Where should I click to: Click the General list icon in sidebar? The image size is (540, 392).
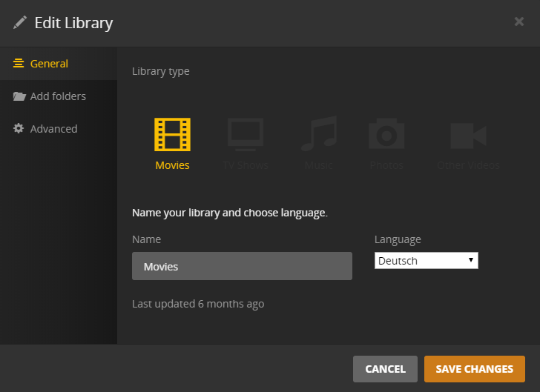[19, 64]
